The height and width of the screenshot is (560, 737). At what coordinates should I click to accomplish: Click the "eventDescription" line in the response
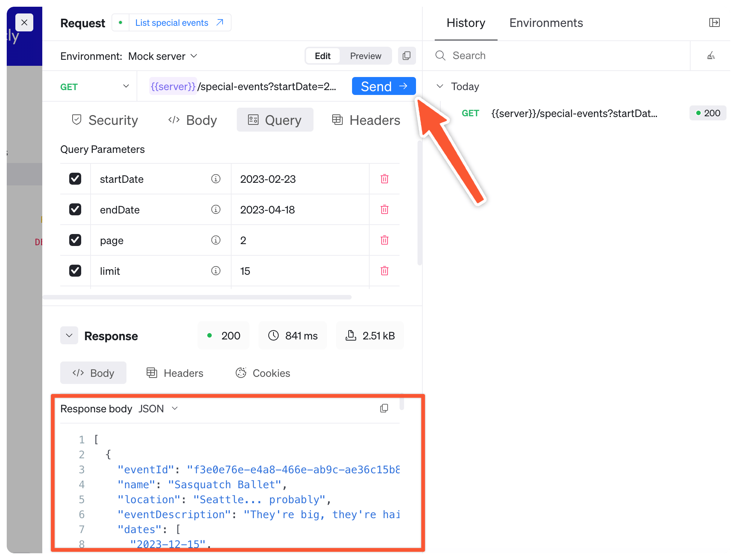click(x=259, y=514)
